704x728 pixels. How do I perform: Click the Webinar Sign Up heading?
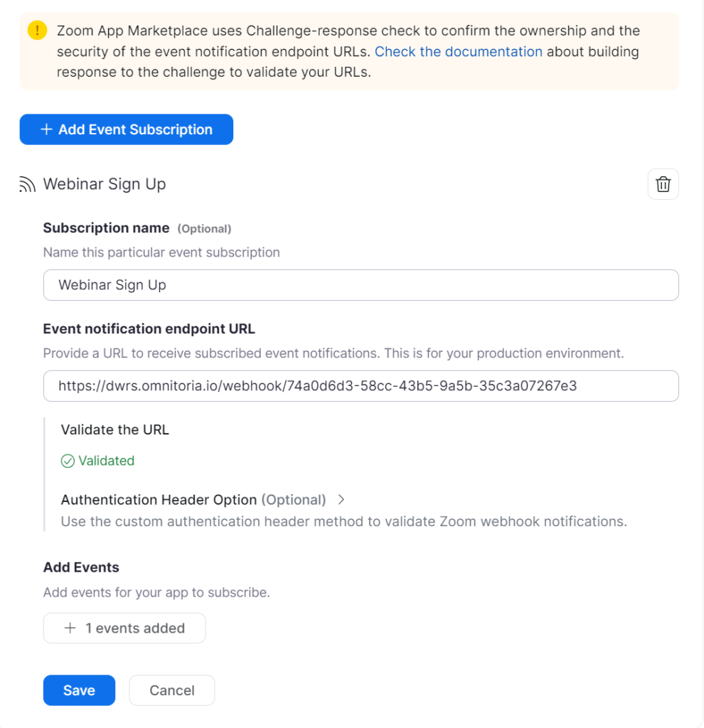(x=105, y=183)
